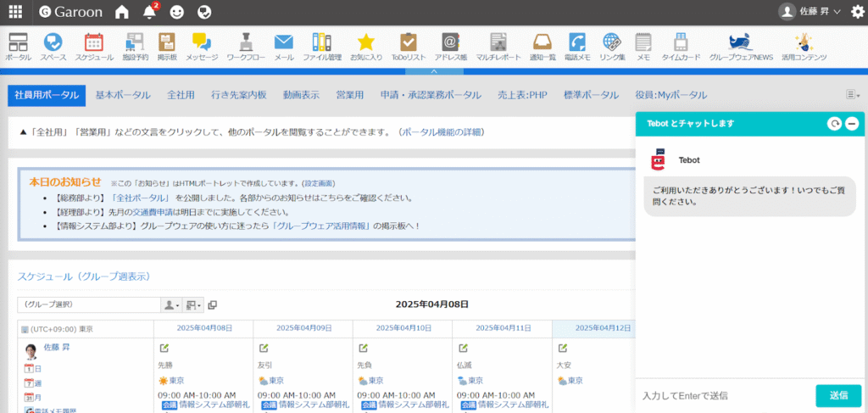The image size is (868, 413).
Task: Open the 佐藤 昇 user account dropdown
Action: coord(811,12)
